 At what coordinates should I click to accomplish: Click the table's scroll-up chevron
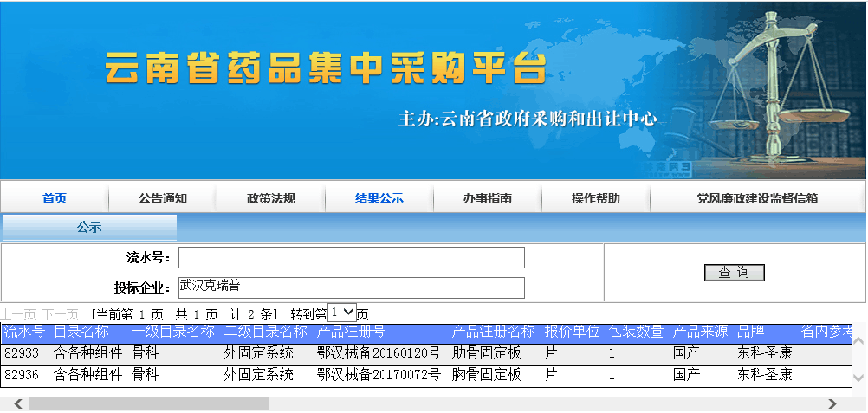[x=858, y=341]
